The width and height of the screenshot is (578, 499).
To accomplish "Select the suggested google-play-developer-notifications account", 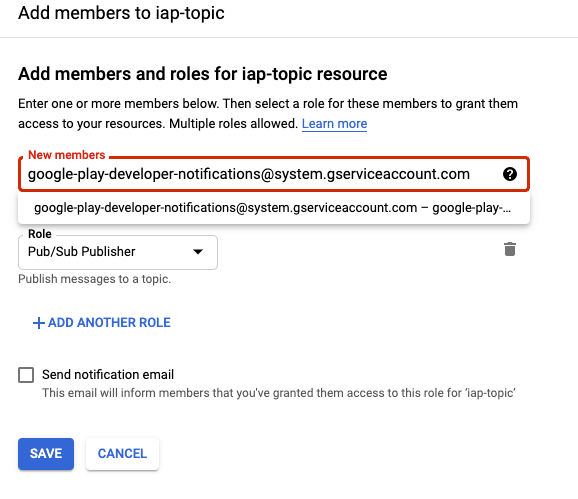I will (x=274, y=208).
